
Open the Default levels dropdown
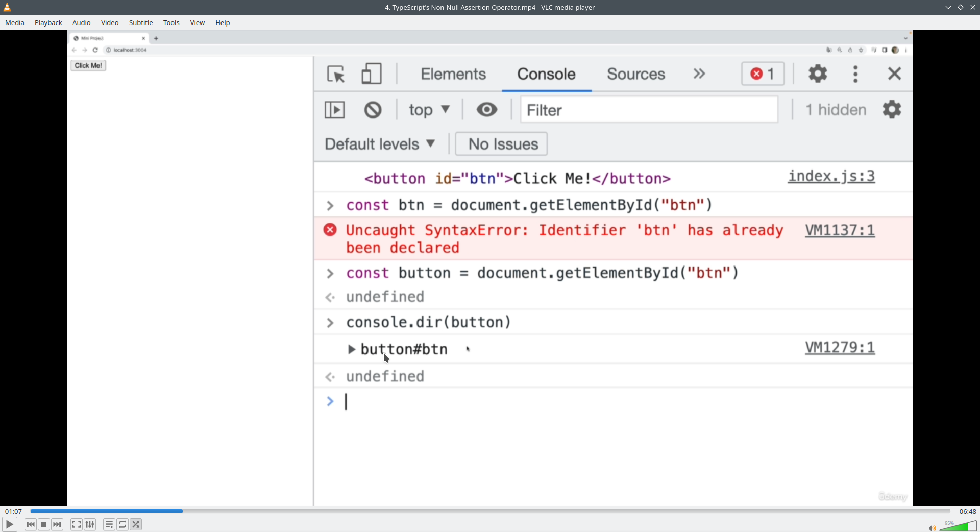(x=380, y=144)
